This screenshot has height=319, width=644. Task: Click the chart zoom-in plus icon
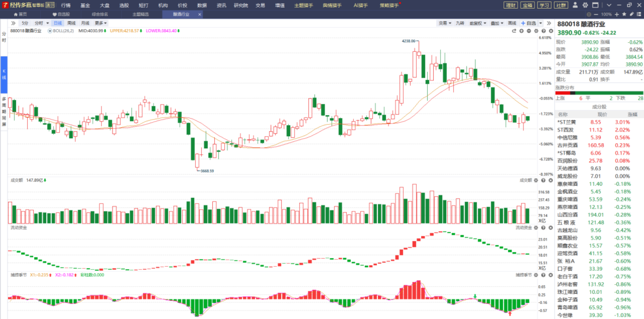click(x=521, y=31)
